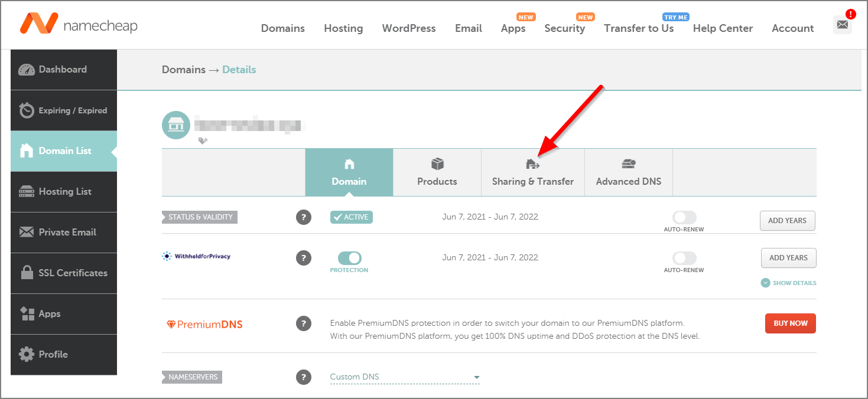Open the Security top menu

point(564,28)
